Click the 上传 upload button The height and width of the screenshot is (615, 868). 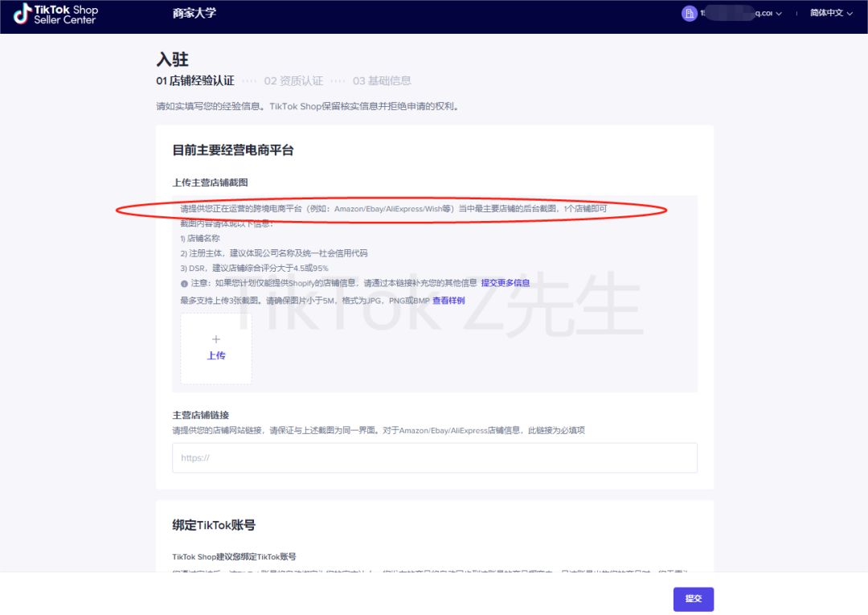[x=215, y=356]
